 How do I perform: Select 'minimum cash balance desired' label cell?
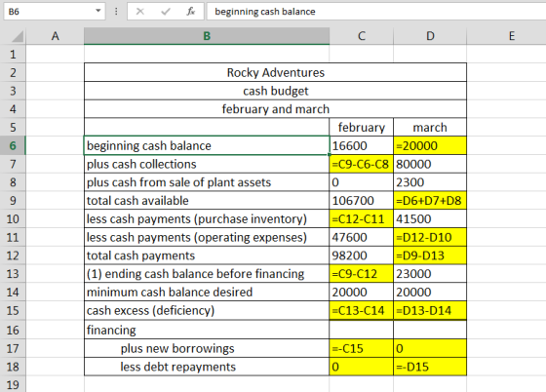207,293
